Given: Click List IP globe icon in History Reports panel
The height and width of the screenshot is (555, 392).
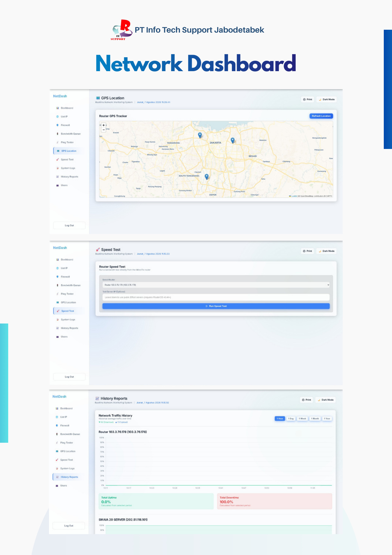Looking at the screenshot, I should pyautogui.click(x=57, y=417).
